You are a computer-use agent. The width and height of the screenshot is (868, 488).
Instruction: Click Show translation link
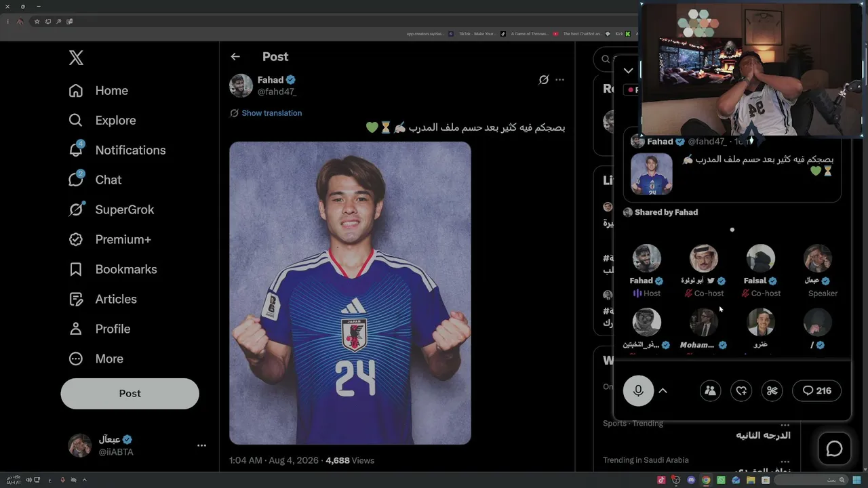[272, 113]
